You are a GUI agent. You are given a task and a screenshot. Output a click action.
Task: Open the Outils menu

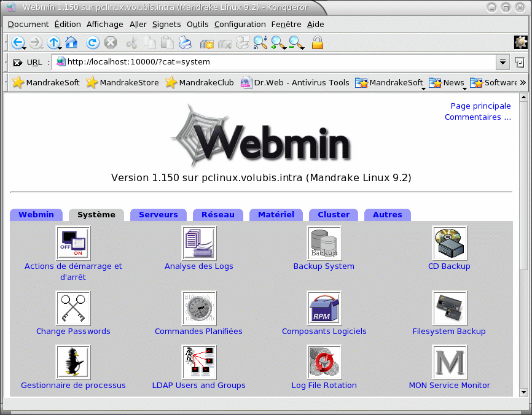coord(197,25)
